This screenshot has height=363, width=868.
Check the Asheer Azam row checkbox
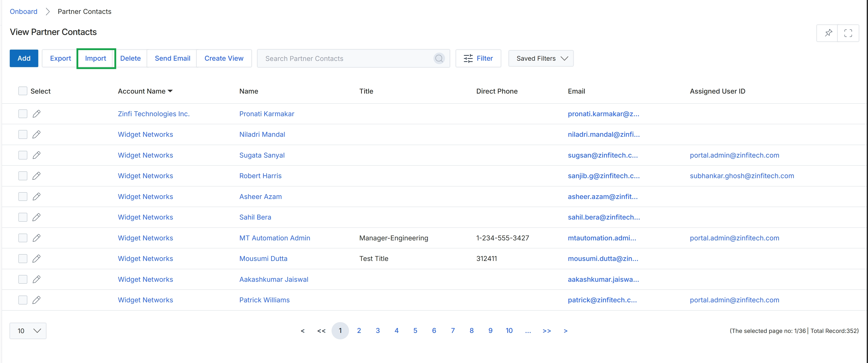23,196
